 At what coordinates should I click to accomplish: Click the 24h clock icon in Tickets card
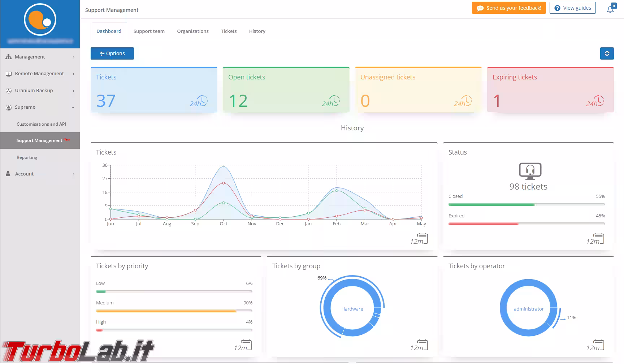(x=199, y=101)
